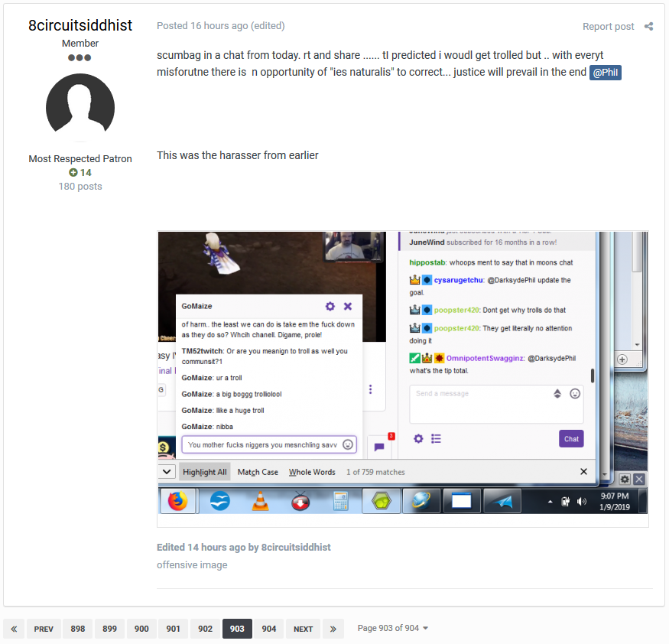This screenshot has height=644, width=669.
Task: Go to the PREV page
Action: coord(44,629)
